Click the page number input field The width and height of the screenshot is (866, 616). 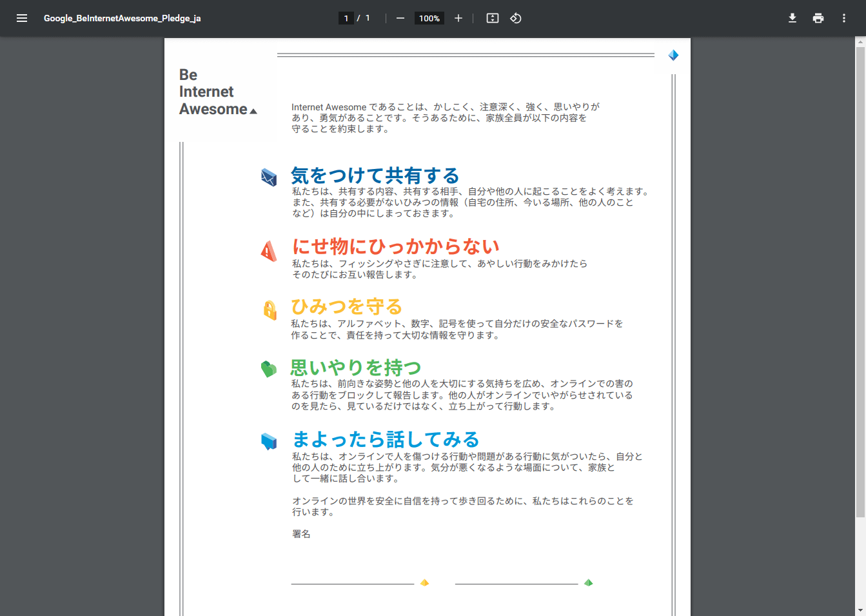[x=346, y=18]
